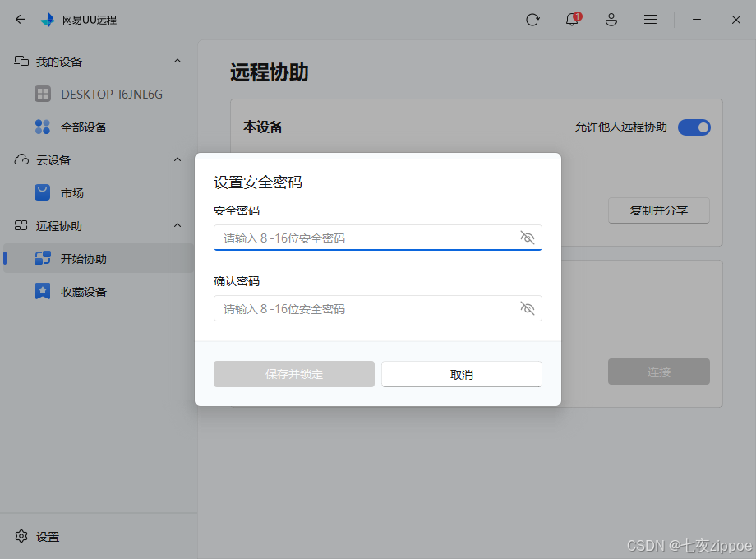Collapse the 我的设备 section chevron
Viewport: 756px width, 559px height.
pyautogui.click(x=177, y=62)
